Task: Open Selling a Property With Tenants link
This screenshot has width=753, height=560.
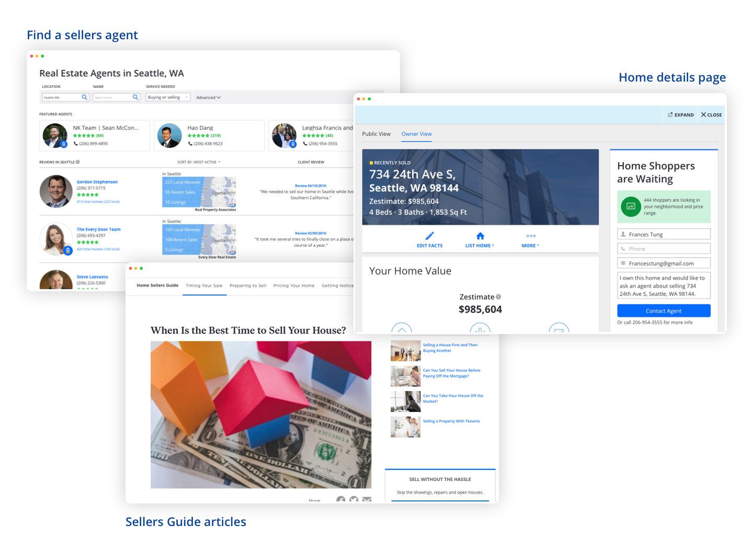Action: [451, 421]
